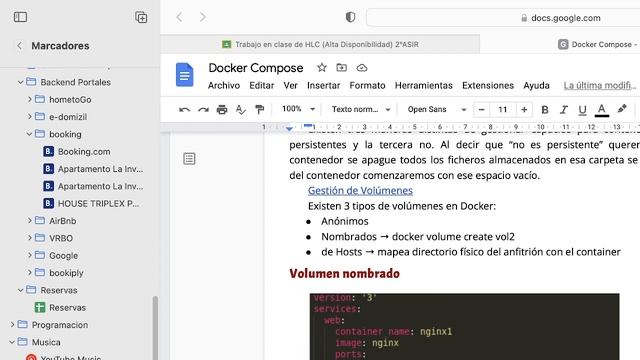640x360 pixels.
Task: Switch to the Trabajo en clase de HLC tab
Action: [x=320, y=44]
